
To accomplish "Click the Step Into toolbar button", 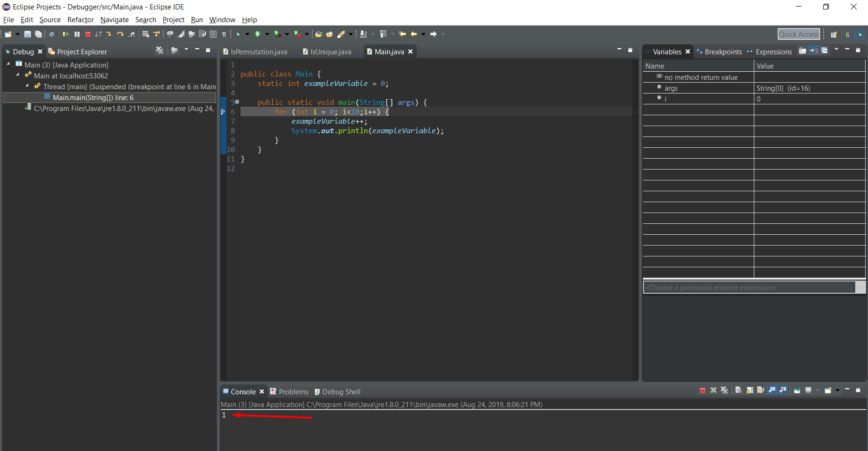I will click(109, 34).
